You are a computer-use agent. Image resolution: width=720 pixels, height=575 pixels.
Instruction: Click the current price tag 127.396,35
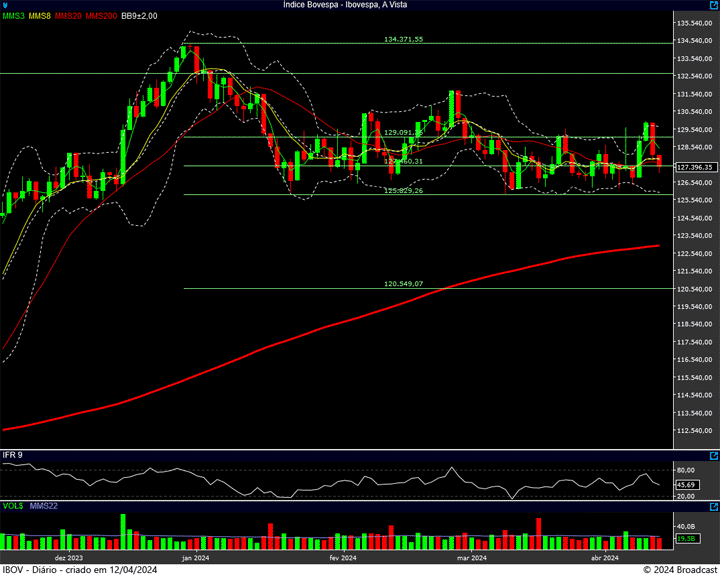693,167
